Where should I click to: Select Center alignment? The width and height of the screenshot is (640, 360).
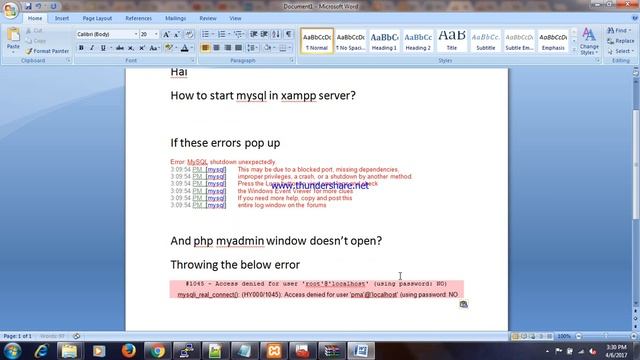(x=216, y=48)
